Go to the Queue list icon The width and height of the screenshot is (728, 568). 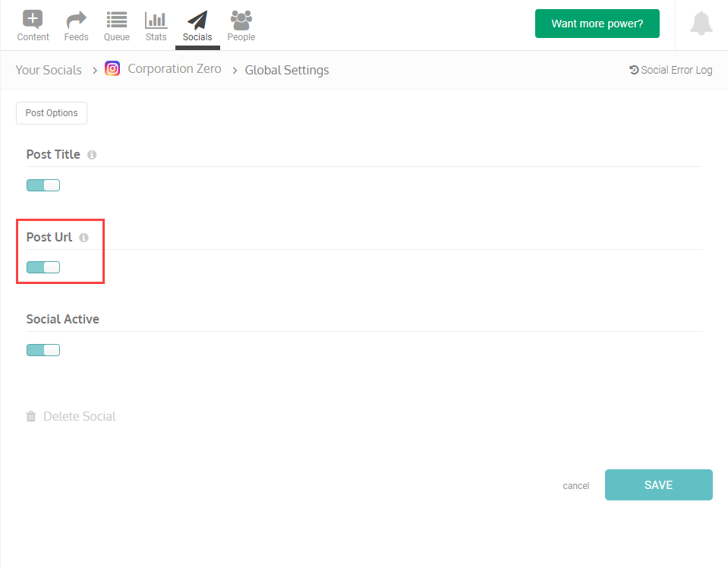(x=117, y=20)
